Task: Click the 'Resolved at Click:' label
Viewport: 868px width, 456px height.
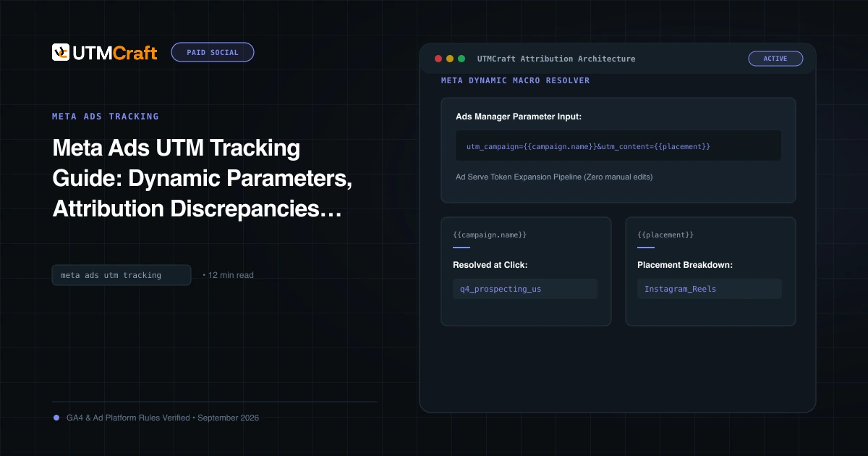Action: pos(490,265)
